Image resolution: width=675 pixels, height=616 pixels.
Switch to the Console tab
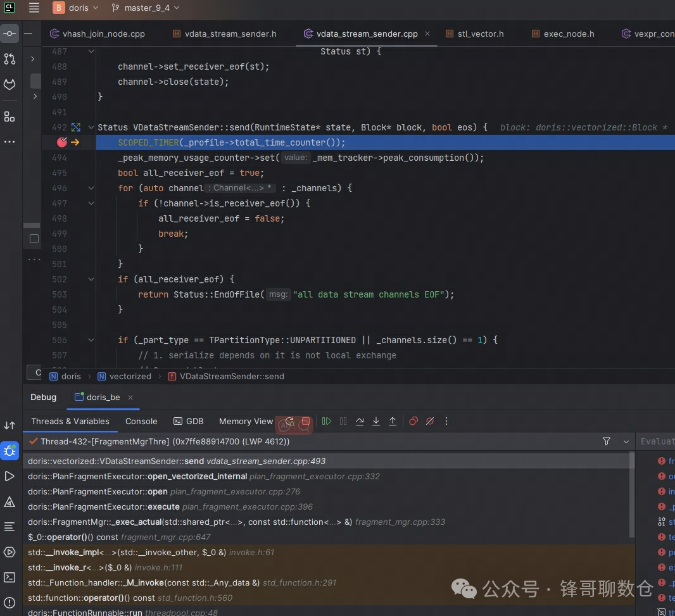coord(141,422)
